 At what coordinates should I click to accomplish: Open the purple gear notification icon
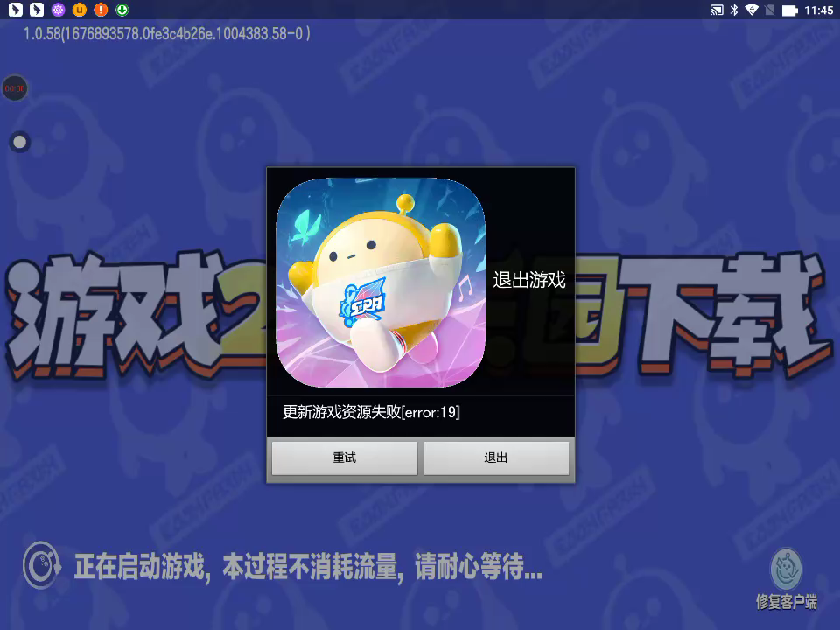point(58,10)
